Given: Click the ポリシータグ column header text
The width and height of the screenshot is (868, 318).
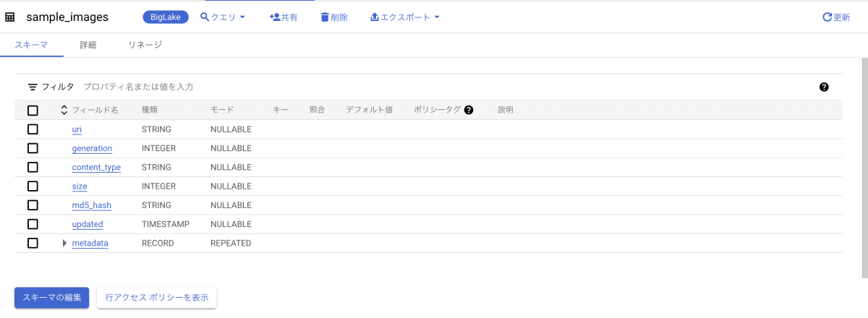Looking at the screenshot, I should point(437,110).
